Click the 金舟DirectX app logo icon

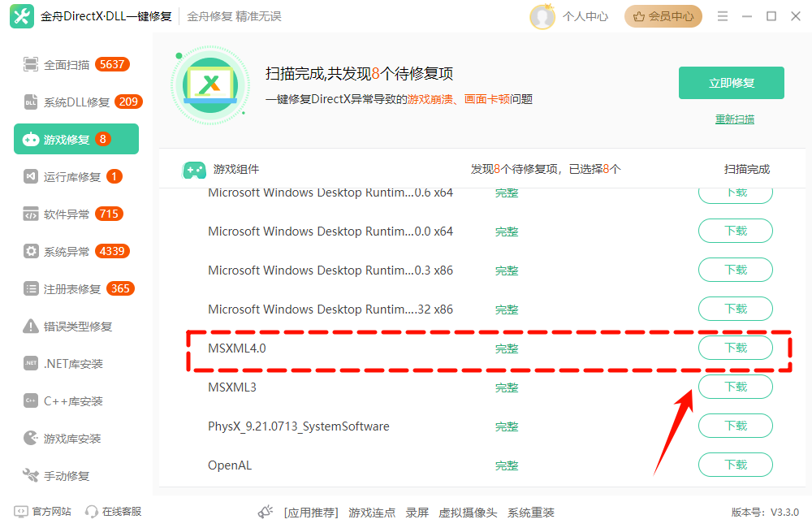coord(22,16)
